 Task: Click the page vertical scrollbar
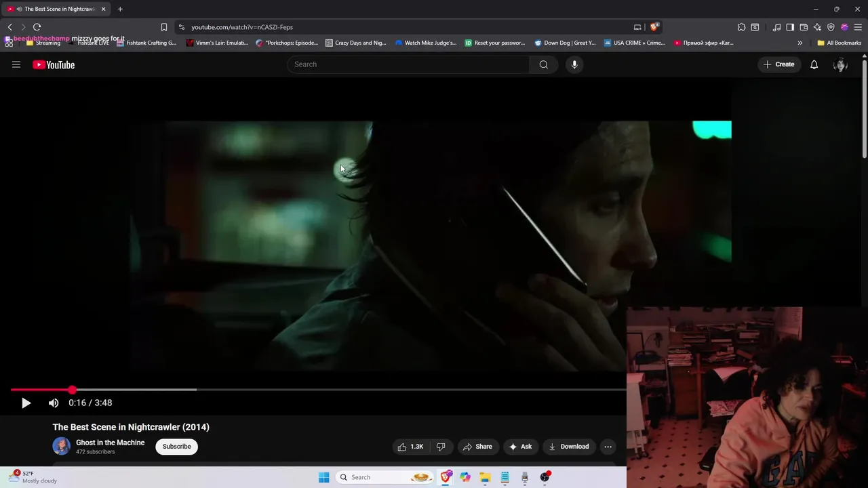(865, 108)
